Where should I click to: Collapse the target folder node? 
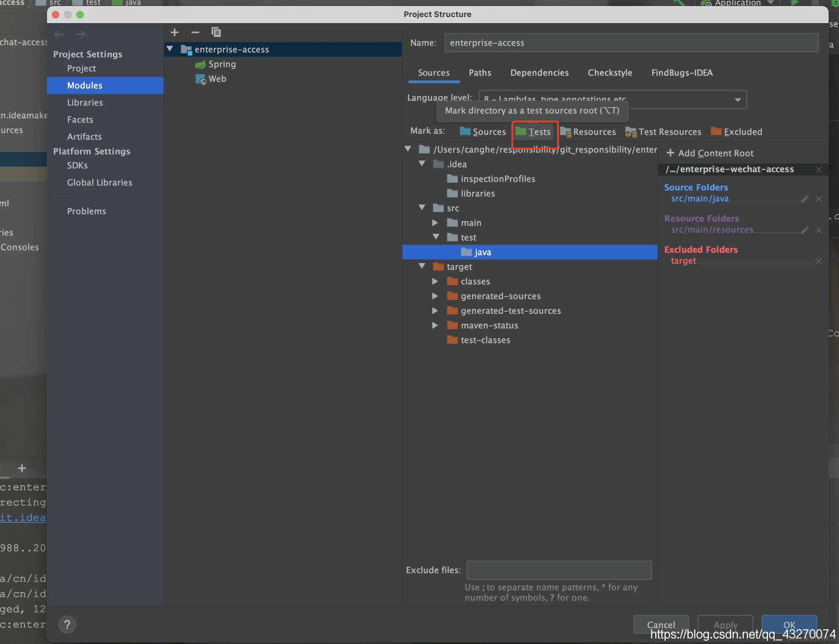[422, 266]
